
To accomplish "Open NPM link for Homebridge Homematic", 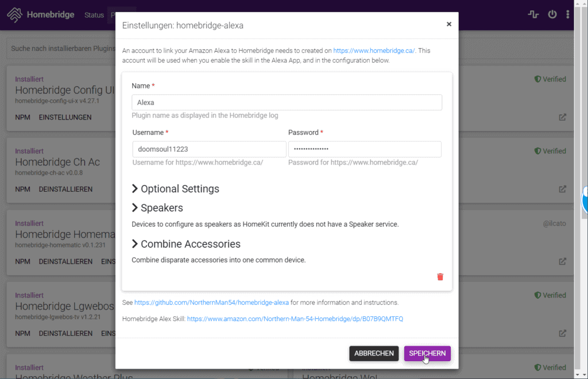I will coord(22,262).
